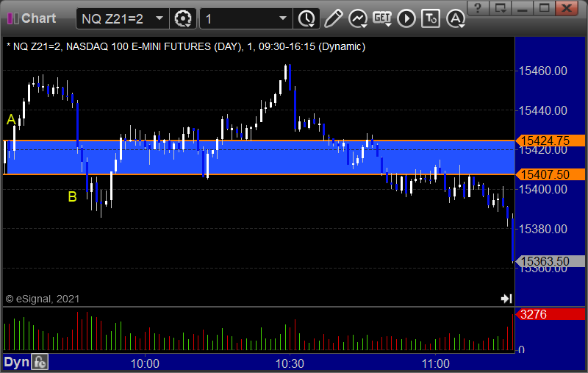588x373 pixels.
Task: Click the 11:00 time axis label
Action: [435, 363]
